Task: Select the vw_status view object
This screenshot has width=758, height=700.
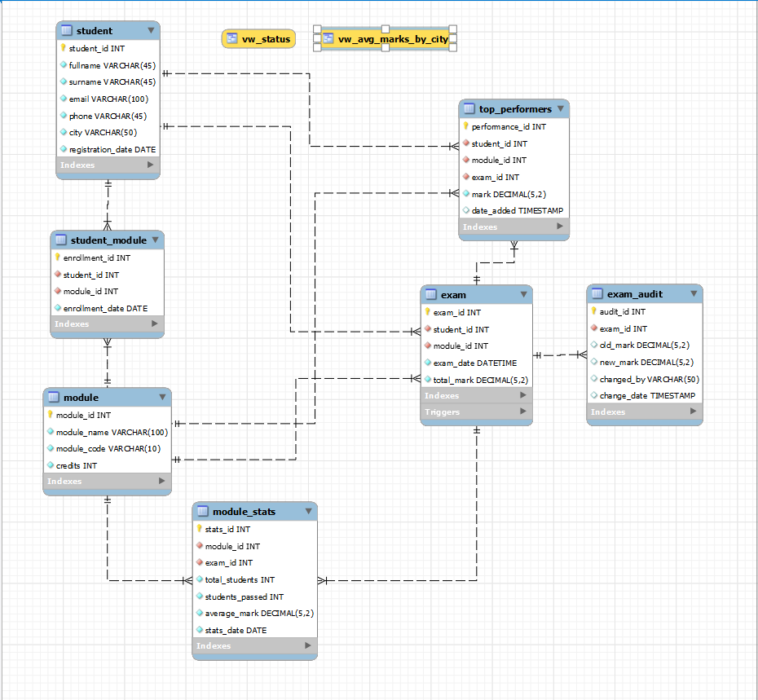Action: (x=258, y=38)
